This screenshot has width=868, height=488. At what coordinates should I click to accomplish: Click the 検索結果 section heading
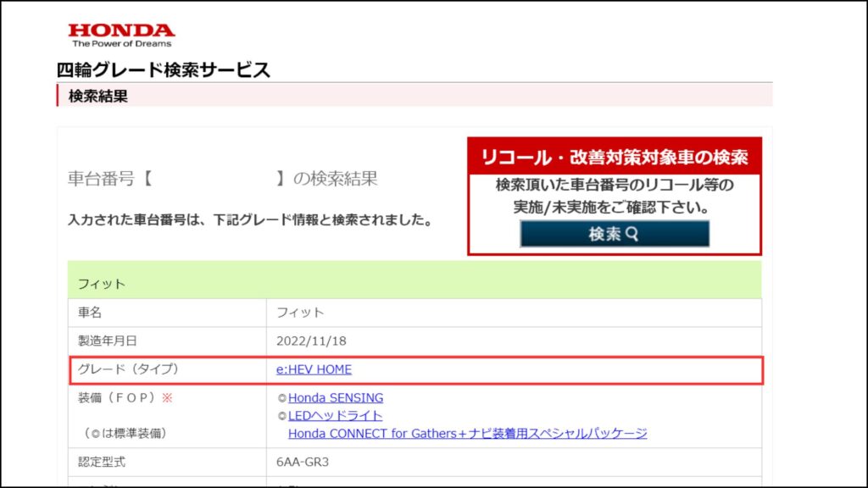pyautogui.click(x=98, y=96)
